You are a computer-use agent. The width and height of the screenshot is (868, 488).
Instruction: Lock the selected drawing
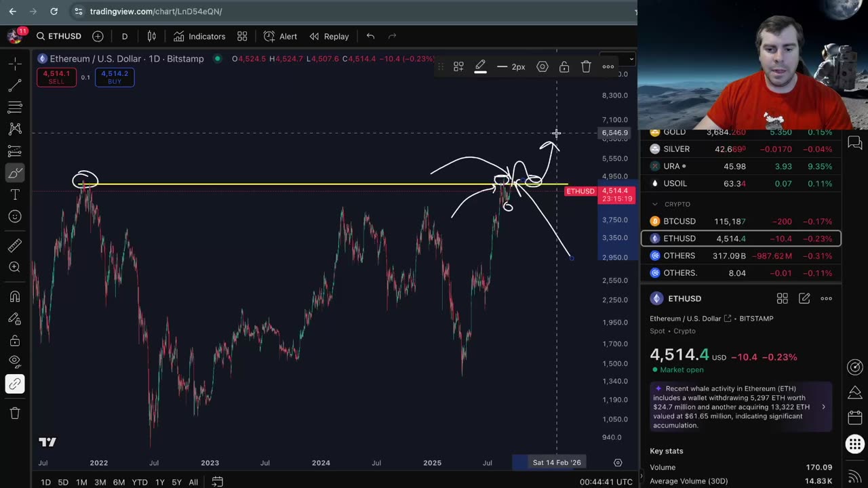point(564,66)
